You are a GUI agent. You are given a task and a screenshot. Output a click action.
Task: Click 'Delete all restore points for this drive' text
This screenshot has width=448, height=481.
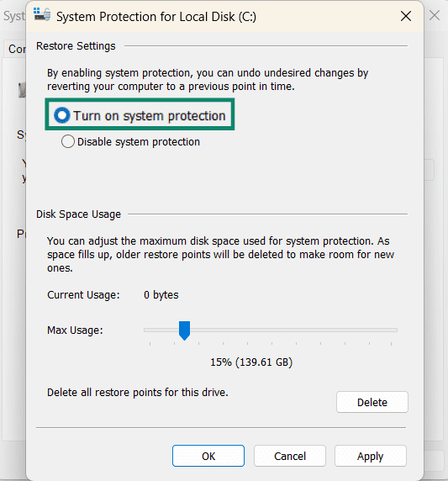pos(138,393)
